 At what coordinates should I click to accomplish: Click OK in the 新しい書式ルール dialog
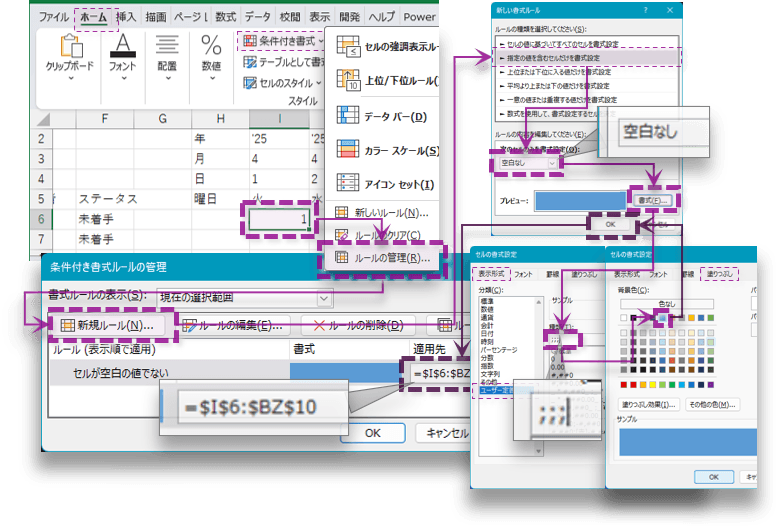click(610, 224)
